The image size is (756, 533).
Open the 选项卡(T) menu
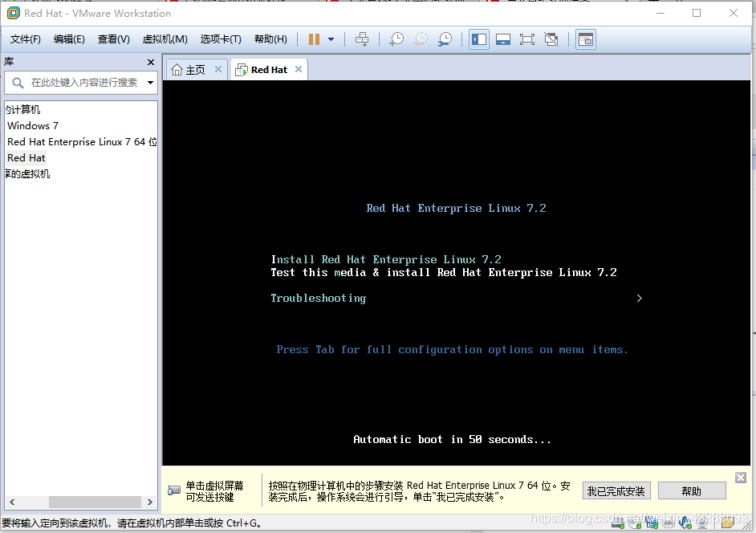click(221, 39)
